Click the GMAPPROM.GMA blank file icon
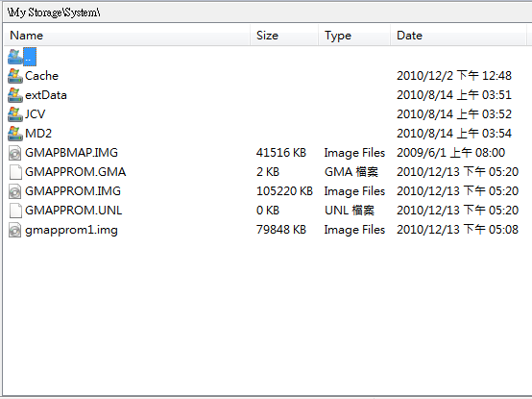The image size is (532, 399). [15, 172]
